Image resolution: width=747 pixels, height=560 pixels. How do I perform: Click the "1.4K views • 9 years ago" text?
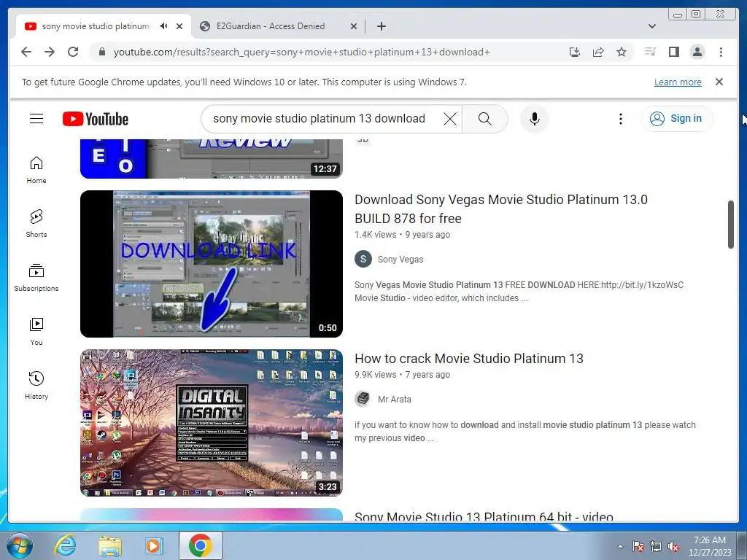click(x=402, y=234)
